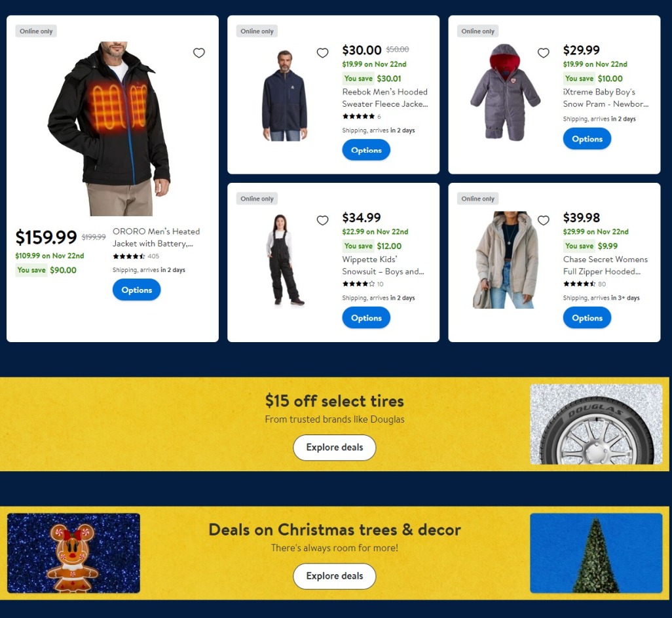Toggle heart on Wippette Kids' Snowsuit
This screenshot has width=672, height=618.
point(322,220)
